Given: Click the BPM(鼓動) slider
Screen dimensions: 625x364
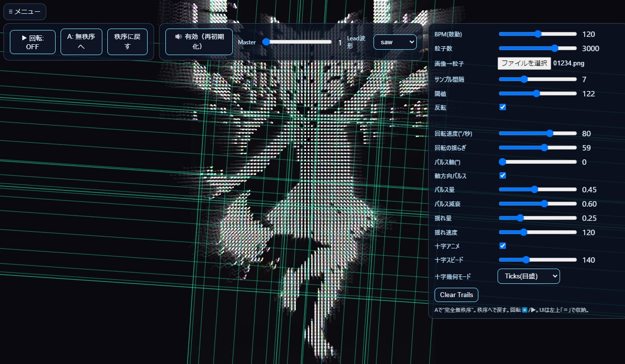Looking at the screenshot, I should pos(537,34).
